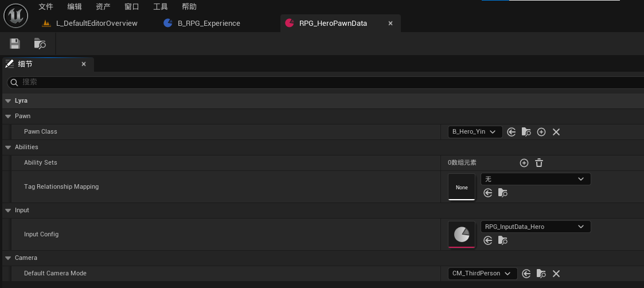Viewport: 644px width, 288px height.
Task: Browse to Tag Relationship Mapping asset
Action: coord(503,193)
